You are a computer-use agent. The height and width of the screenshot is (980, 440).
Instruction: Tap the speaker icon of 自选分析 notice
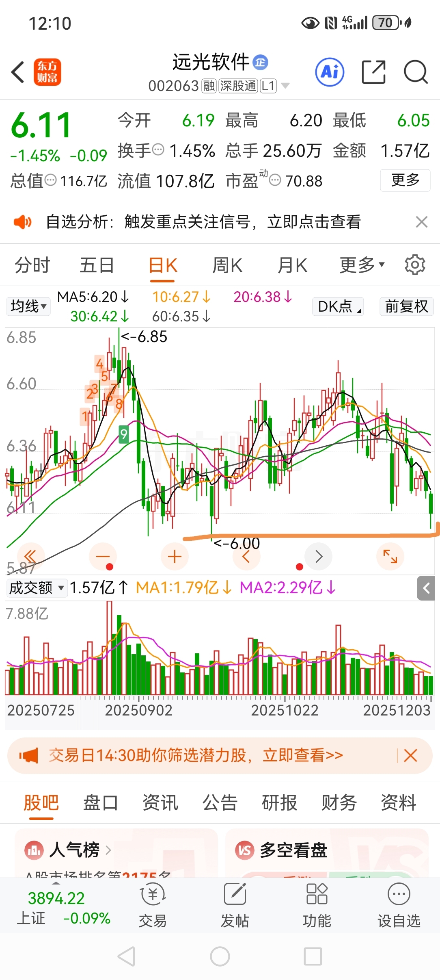(x=22, y=222)
